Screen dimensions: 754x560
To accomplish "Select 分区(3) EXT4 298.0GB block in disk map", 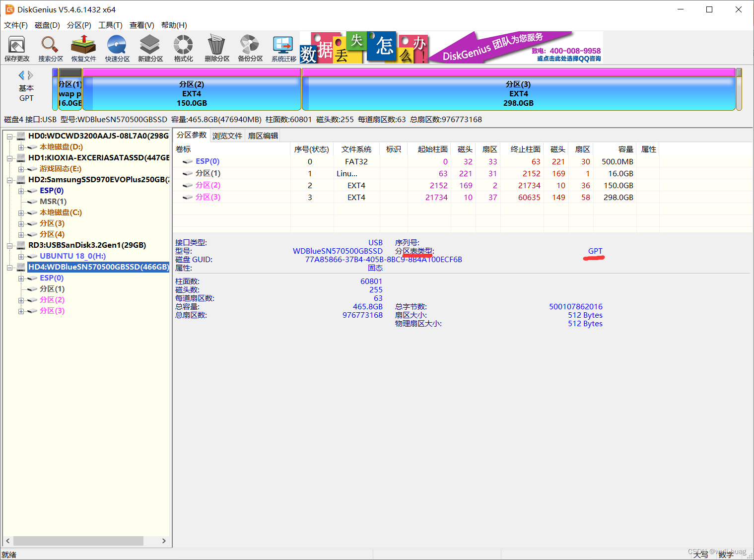I will point(518,89).
